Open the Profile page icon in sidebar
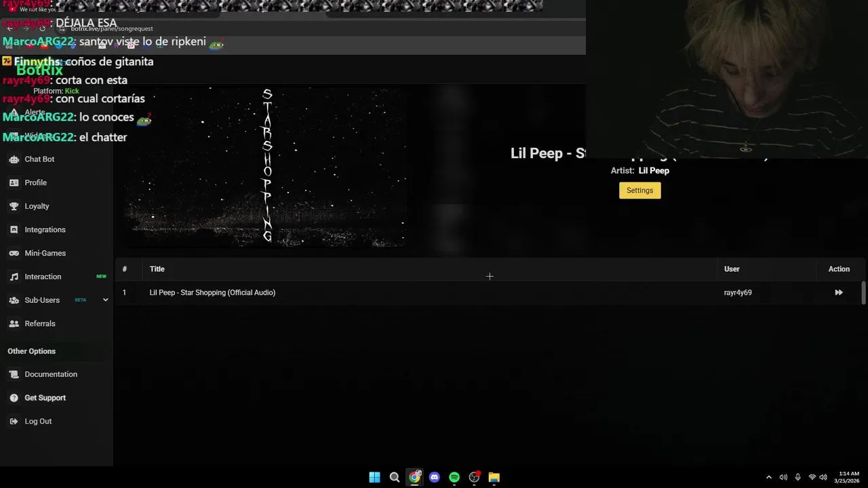868x488 pixels. pyautogui.click(x=14, y=183)
